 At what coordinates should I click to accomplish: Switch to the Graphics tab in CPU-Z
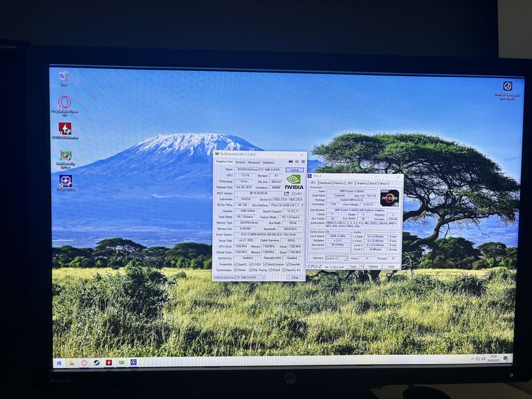click(362, 183)
